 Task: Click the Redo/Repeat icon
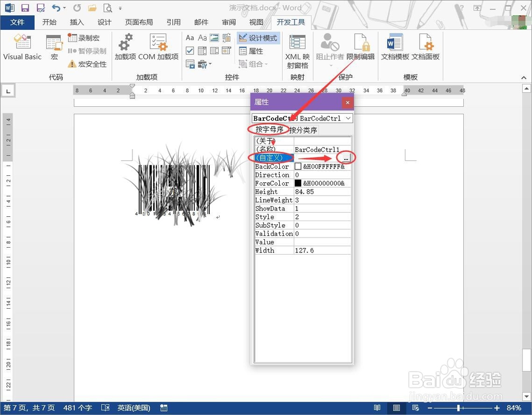[x=77, y=8]
